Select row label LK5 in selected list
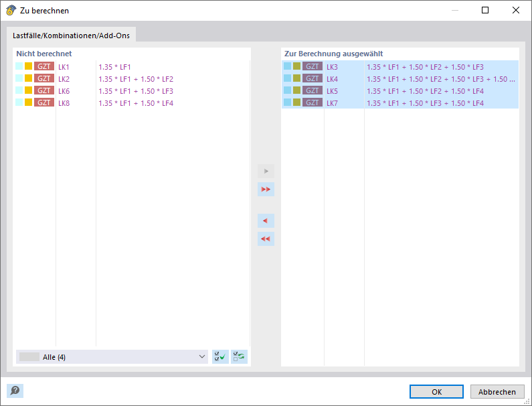 pos(332,91)
